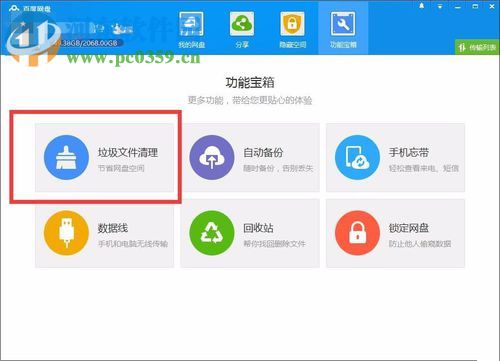
Task: Switch to the 分享 tab
Action: pyautogui.click(x=242, y=29)
